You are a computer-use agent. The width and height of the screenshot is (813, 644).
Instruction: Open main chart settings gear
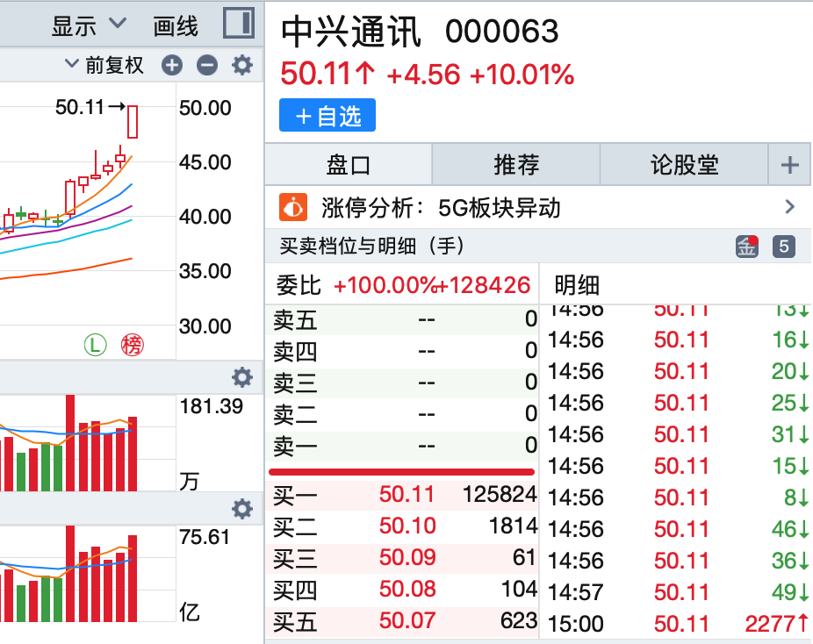241,65
